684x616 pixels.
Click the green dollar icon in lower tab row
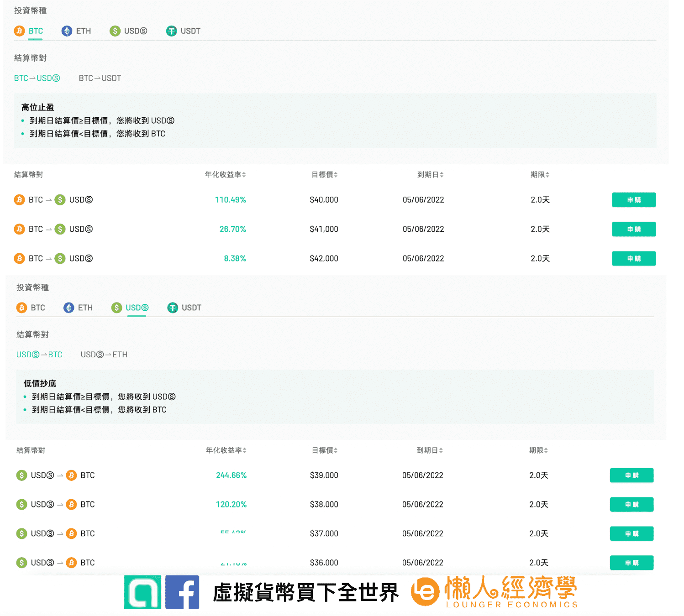click(x=117, y=308)
